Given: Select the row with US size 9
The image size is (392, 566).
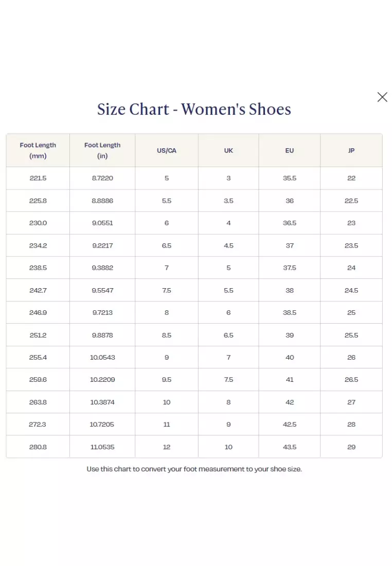Looking at the screenshot, I should click(166, 357).
